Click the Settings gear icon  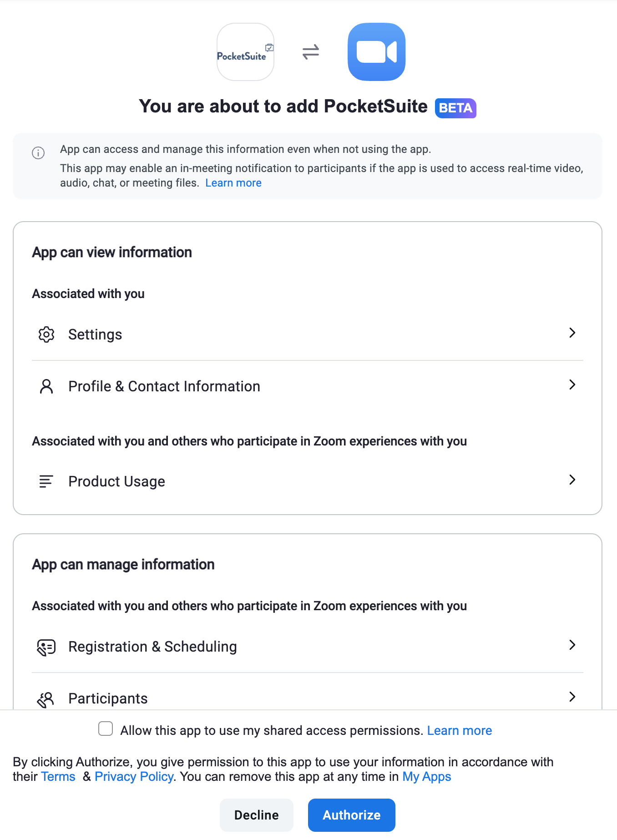[x=46, y=334]
